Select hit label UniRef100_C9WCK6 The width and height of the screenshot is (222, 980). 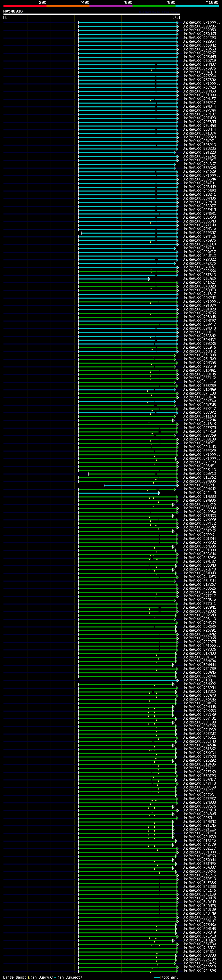(199, 344)
